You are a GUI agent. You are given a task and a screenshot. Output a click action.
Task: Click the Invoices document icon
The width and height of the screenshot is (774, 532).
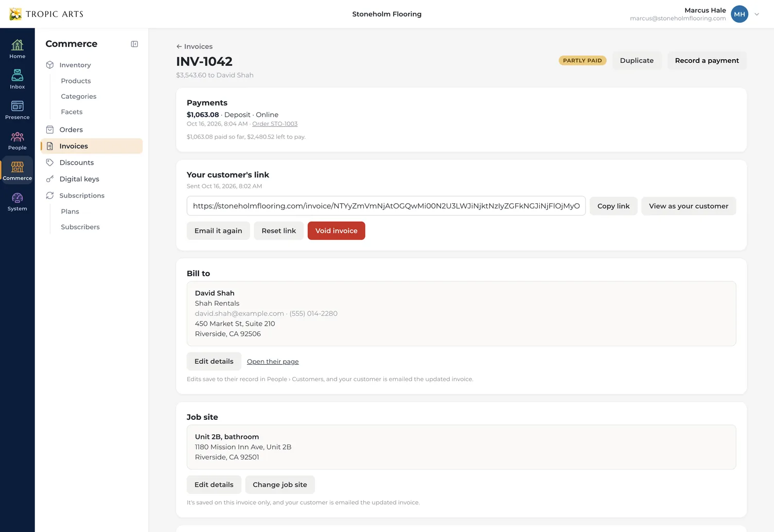50,146
